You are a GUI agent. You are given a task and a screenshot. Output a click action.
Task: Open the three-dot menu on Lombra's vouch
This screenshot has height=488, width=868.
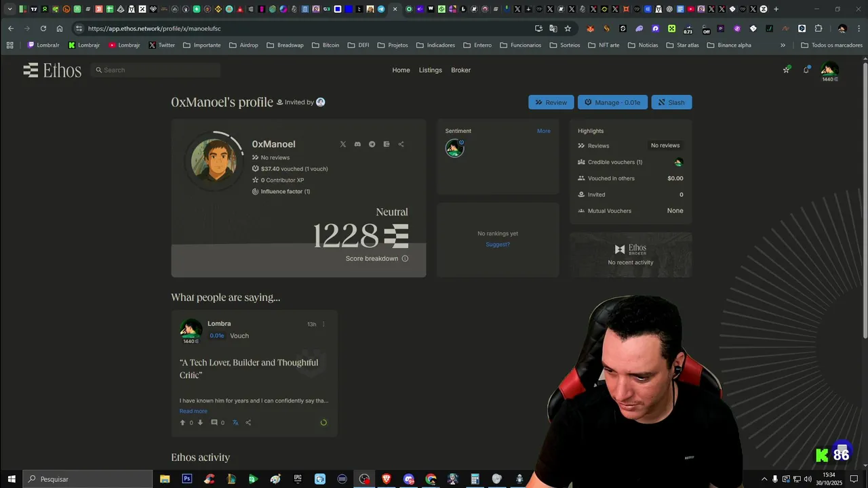click(323, 324)
